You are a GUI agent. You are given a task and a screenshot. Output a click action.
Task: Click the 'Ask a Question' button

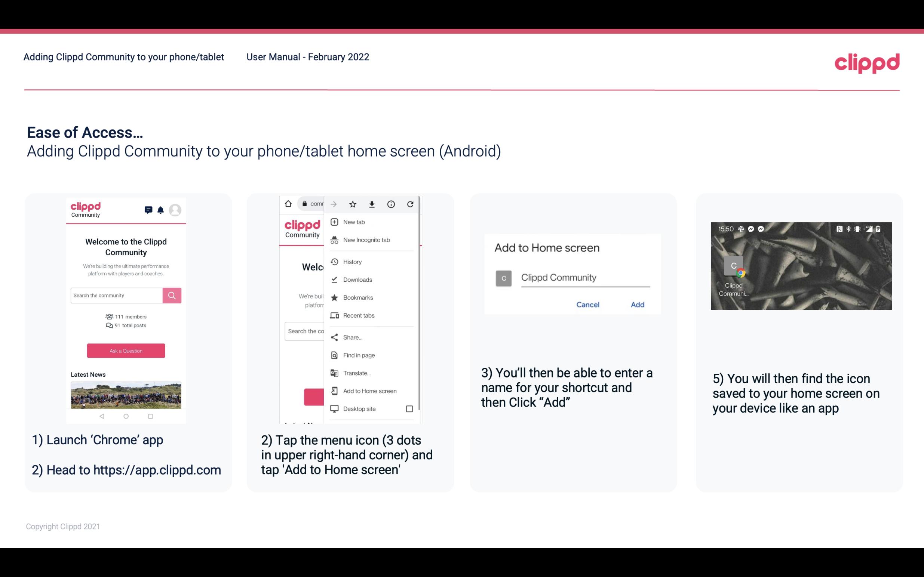(126, 350)
